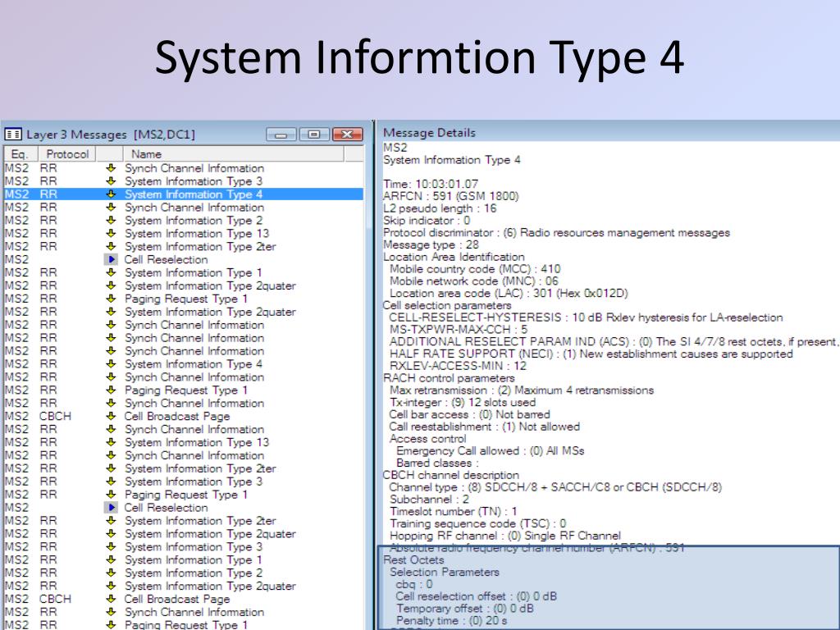
Task: Select the Cell bar access line
Action: coord(470,414)
